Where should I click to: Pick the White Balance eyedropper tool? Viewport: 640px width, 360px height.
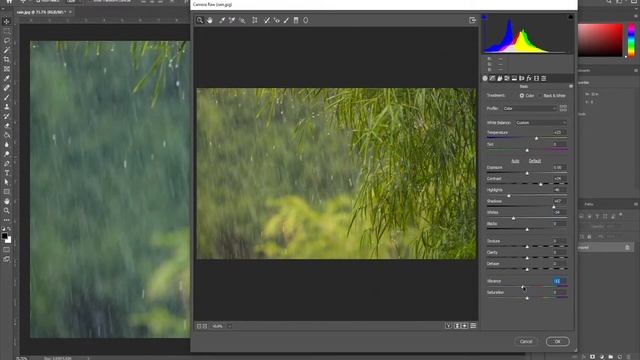coord(222,20)
